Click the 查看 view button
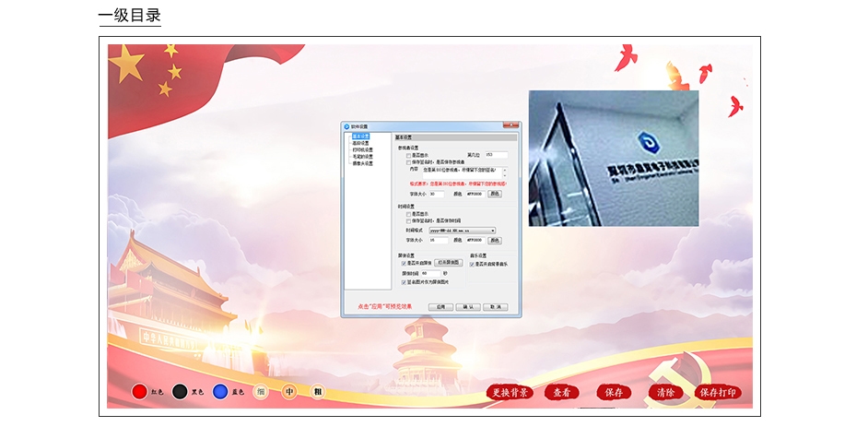The image size is (868, 427). (561, 393)
